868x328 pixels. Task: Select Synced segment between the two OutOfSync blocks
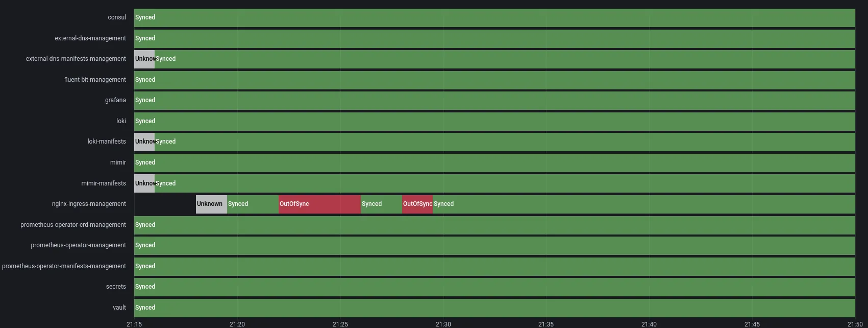(x=381, y=204)
